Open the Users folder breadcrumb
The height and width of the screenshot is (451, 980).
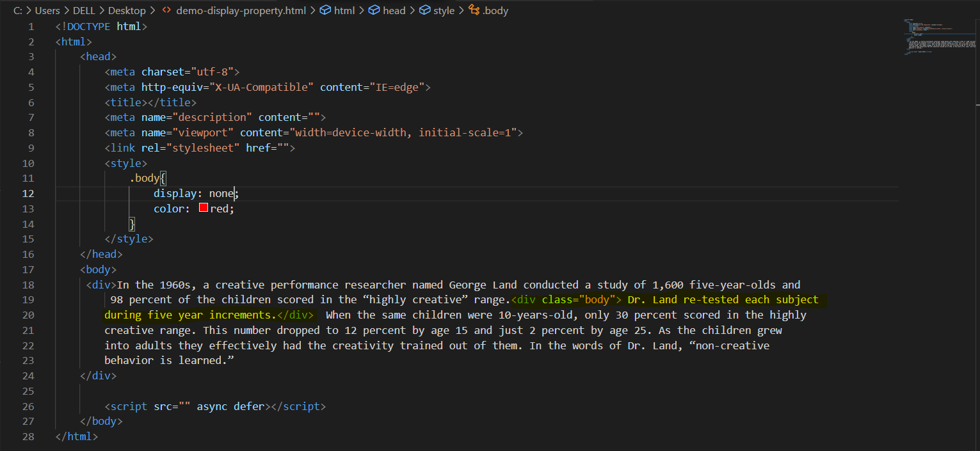point(47,10)
